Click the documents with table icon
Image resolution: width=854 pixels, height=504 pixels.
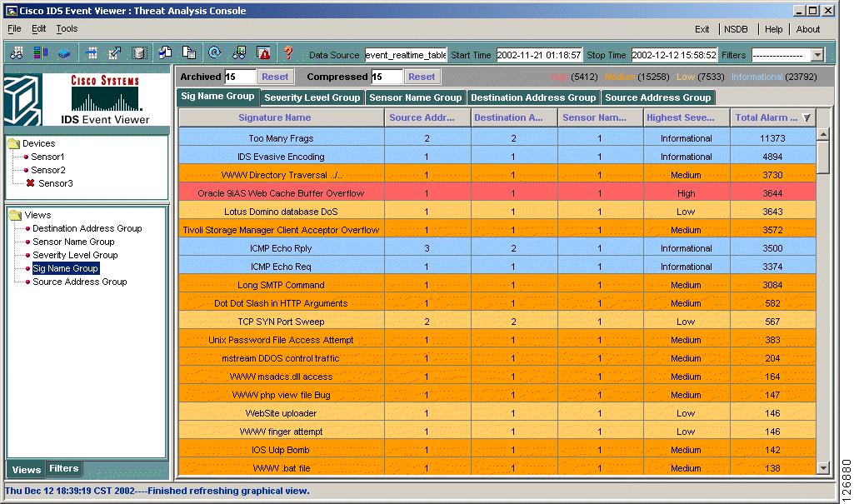(x=189, y=52)
